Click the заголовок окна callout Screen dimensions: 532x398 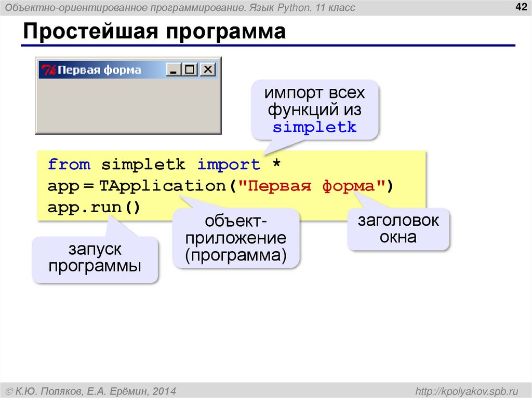click(x=398, y=229)
